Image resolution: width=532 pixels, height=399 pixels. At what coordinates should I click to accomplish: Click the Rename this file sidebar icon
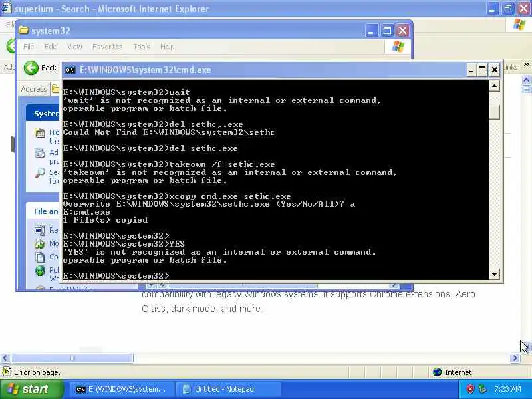click(40, 231)
